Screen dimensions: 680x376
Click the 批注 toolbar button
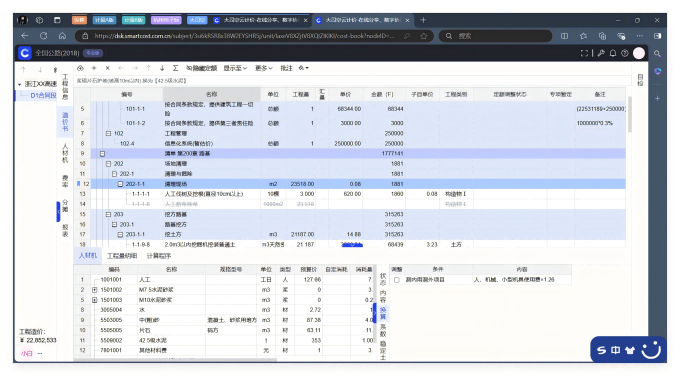286,68
